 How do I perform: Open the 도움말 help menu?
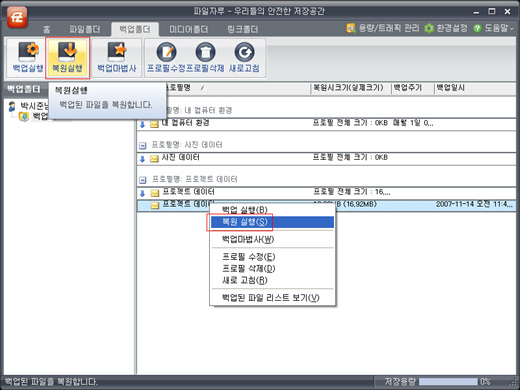tap(493, 28)
